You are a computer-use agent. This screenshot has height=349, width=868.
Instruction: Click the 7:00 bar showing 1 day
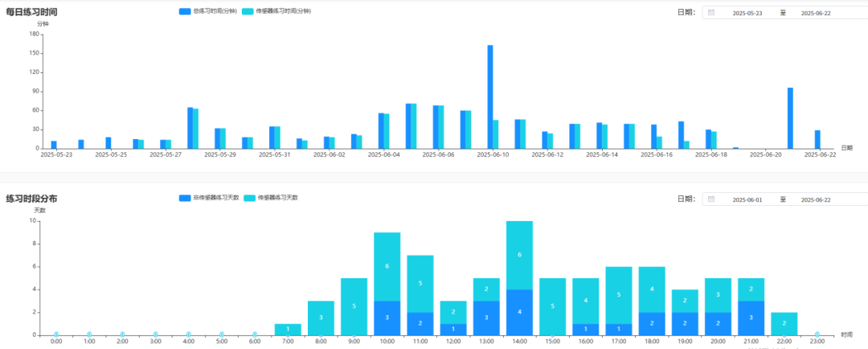288,329
